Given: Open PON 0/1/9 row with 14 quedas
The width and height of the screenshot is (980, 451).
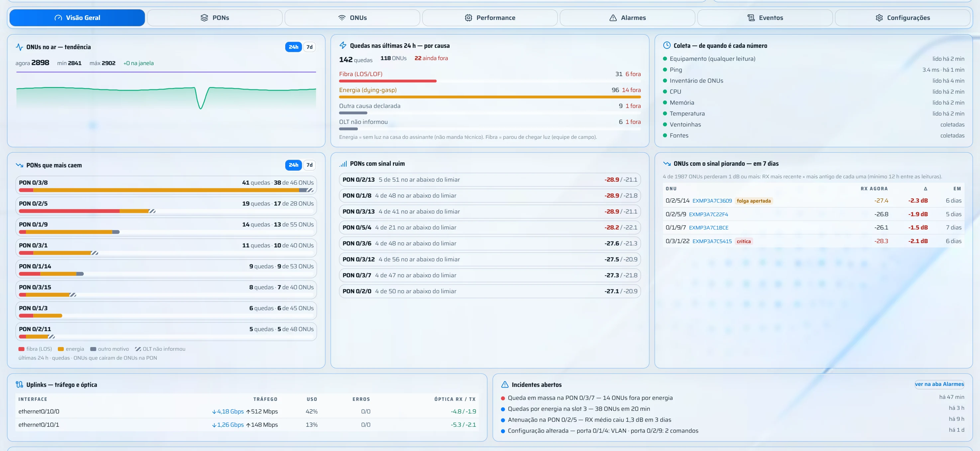Looking at the screenshot, I should tap(166, 227).
